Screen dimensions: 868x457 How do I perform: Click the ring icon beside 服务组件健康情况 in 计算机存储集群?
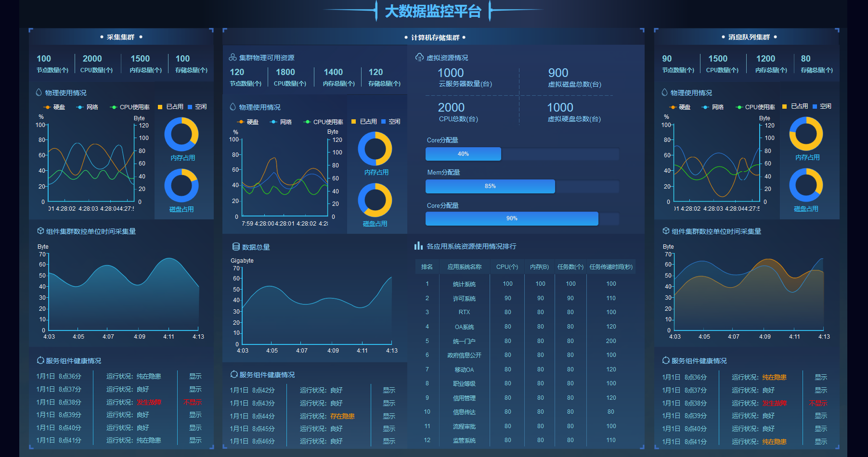[x=234, y=374]
